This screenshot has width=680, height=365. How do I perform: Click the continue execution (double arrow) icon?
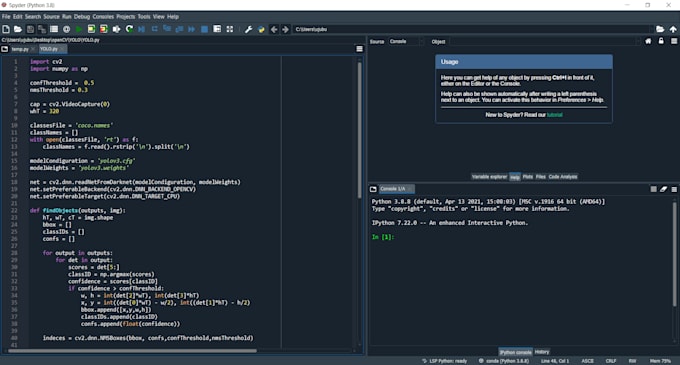point(191,29)
